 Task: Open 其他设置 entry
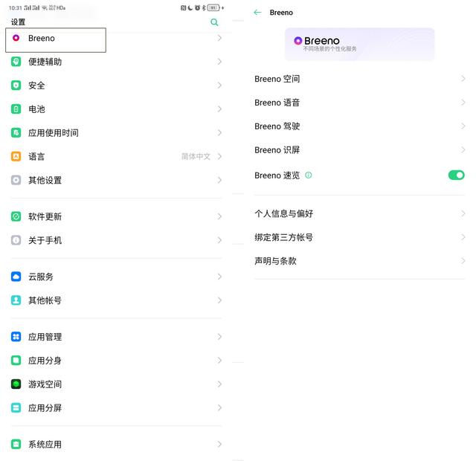point(116,180)
